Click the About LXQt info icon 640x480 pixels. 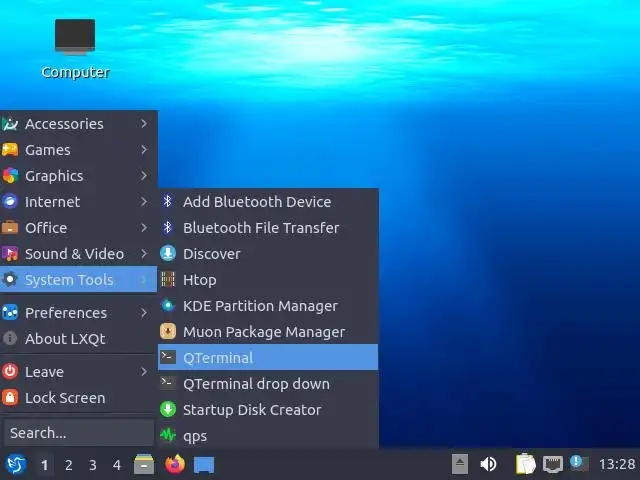[x=10, y=338]
